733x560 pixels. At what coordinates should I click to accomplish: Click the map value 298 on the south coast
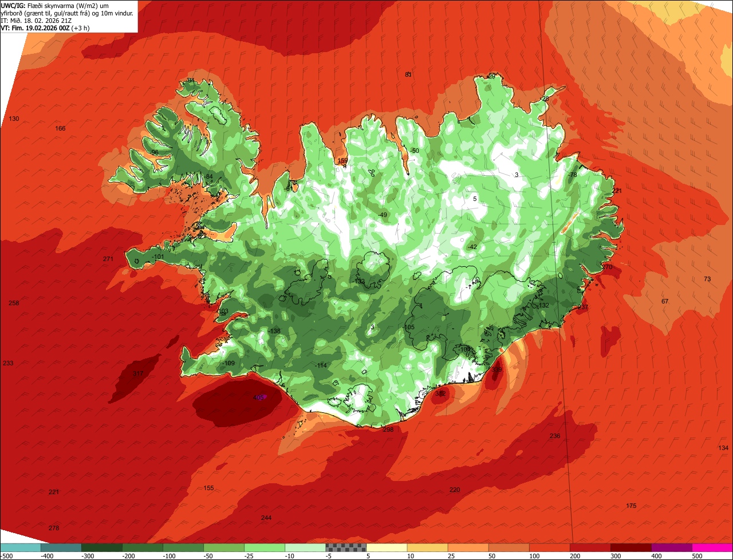pyautogui.click(x=388, y=429)
